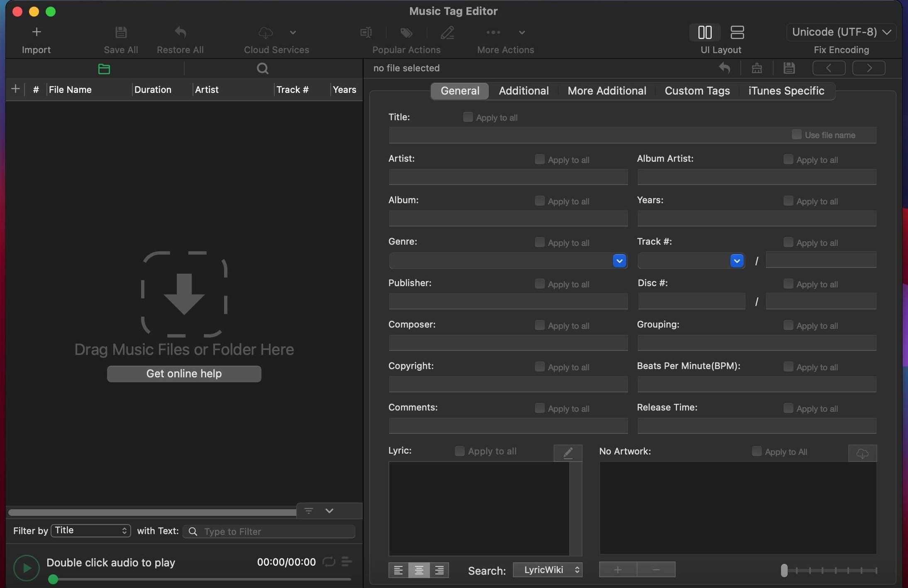
Task: Click the file list horizontal scrollbar
Action: [152, 513]
